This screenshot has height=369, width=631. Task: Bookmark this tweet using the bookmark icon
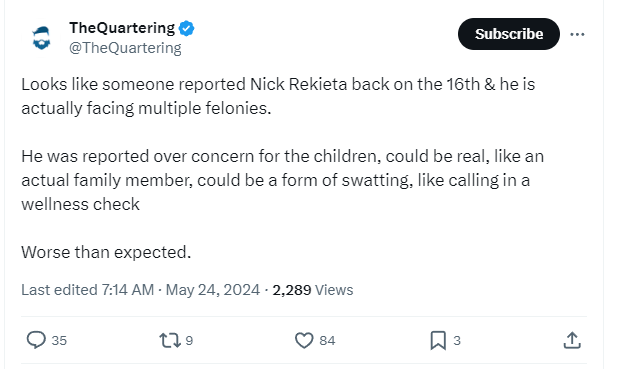pyautogui.click(x=438, y=340)
